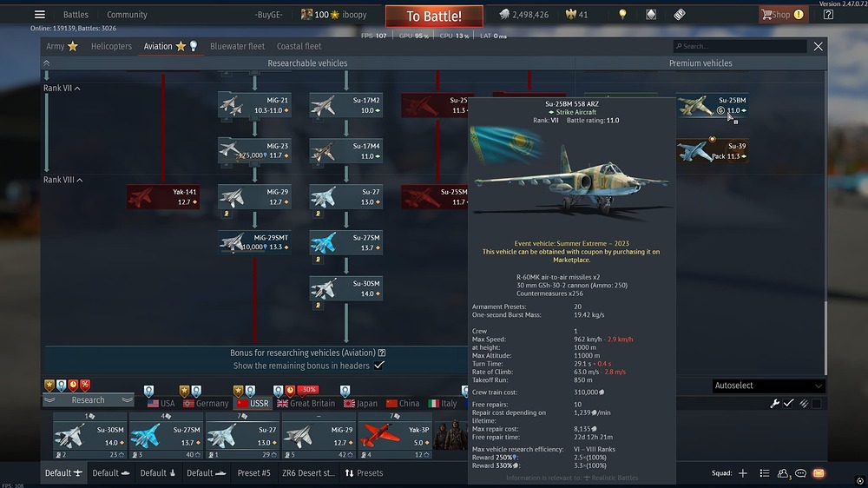Select the premium Su-39 pack vehicle
The width and height of the screenshot is (868, 488).
[x=713, y=151]
